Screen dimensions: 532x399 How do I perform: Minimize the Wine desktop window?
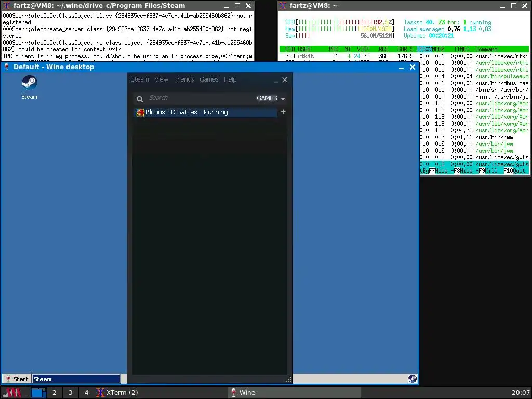pos(401,67)
